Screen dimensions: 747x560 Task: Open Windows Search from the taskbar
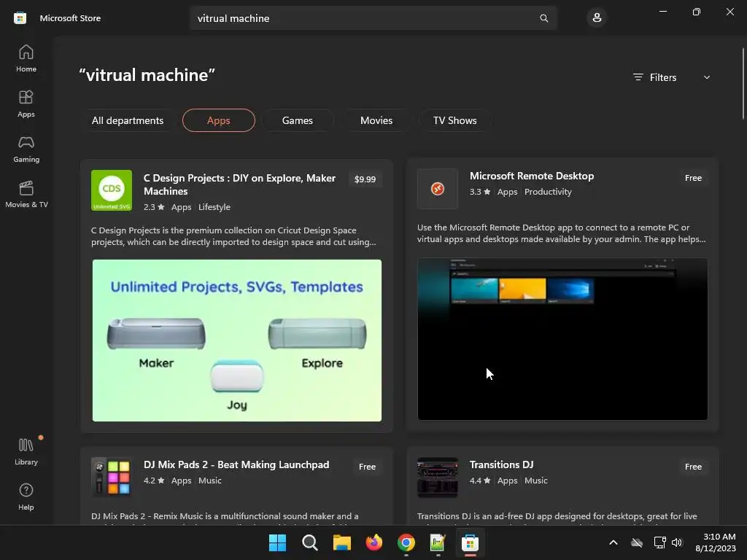(x=309, y=542)
